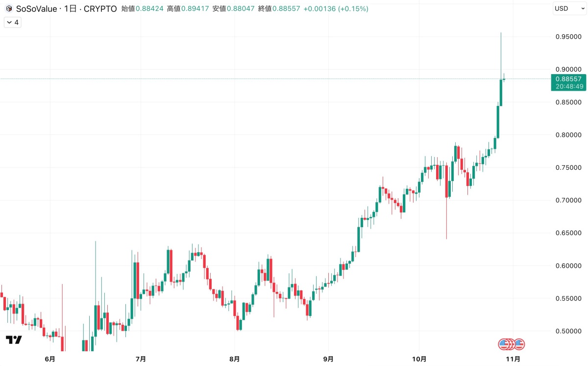Click the current price label 0.88557
This screenshot has height=366, width=588.
click(x=568, y=79)
